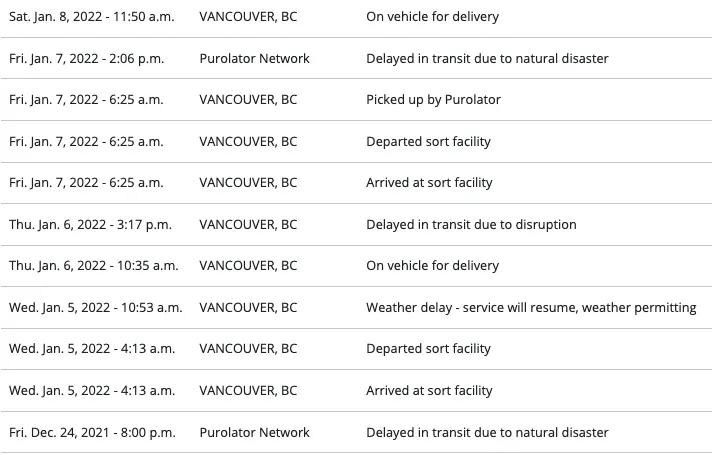Image resolution: width=712 pixels, height=455 pixels.
Task: Click the Jan. 7 "Departed sort facility" status
Action: (428, 142)
